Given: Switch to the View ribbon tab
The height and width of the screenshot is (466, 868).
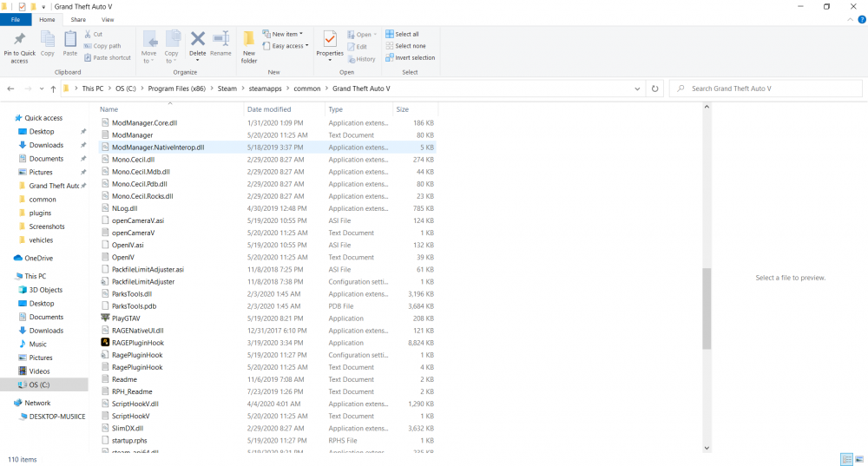Looking at the screenshot, I should pyautogui.click(x=108, y=19).
